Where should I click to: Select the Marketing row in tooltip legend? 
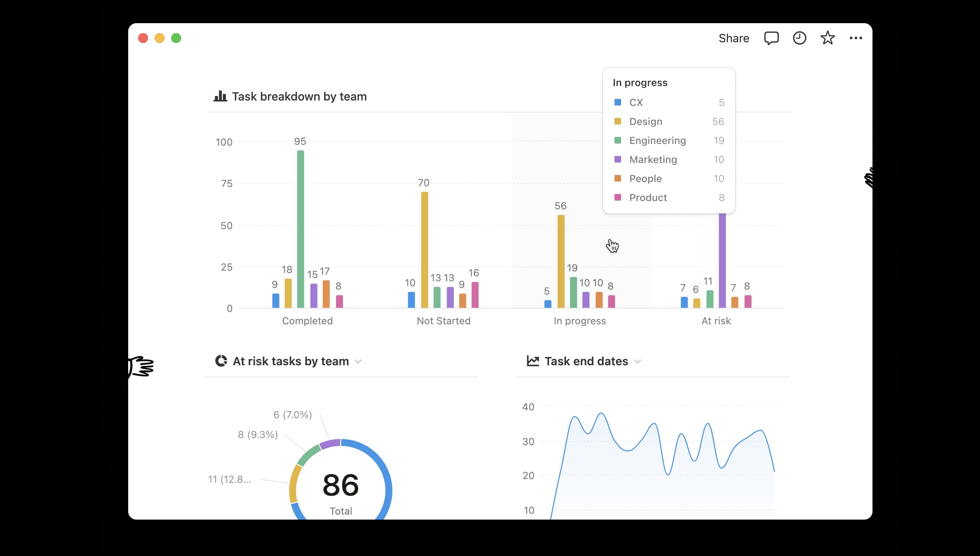(x=653, y=160)
